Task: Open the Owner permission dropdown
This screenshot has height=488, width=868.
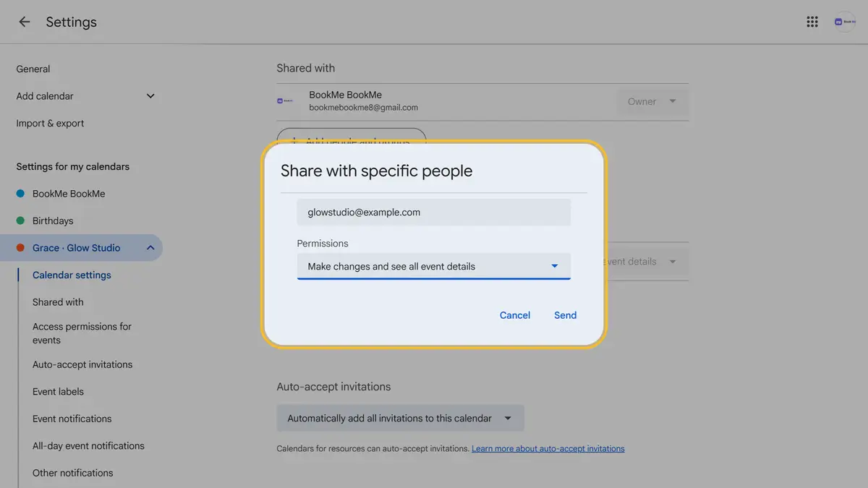Action: pyautogui.click(x=652, y=102)
